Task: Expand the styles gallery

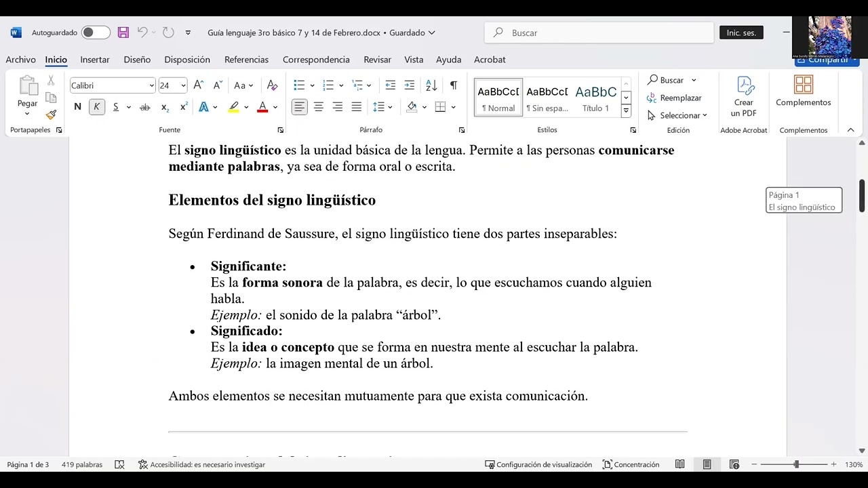Action: pyautogui.click(x=626, y=110)
